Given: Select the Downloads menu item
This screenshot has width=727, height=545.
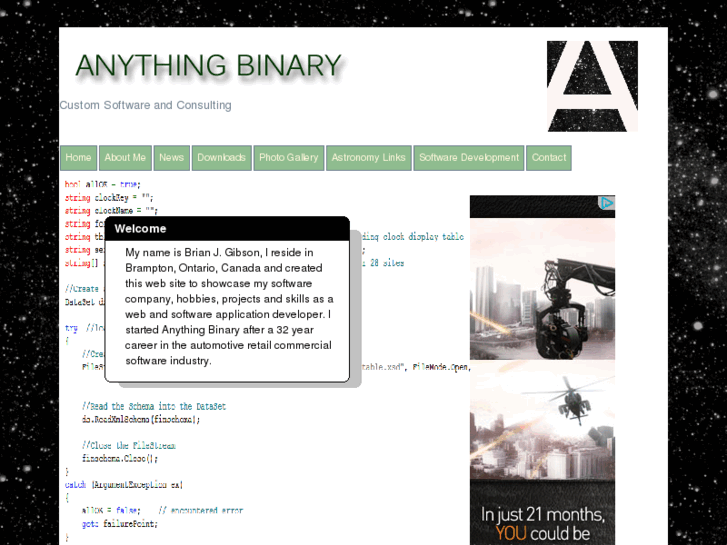Looking at the screenshot, I should coord(222,158).
